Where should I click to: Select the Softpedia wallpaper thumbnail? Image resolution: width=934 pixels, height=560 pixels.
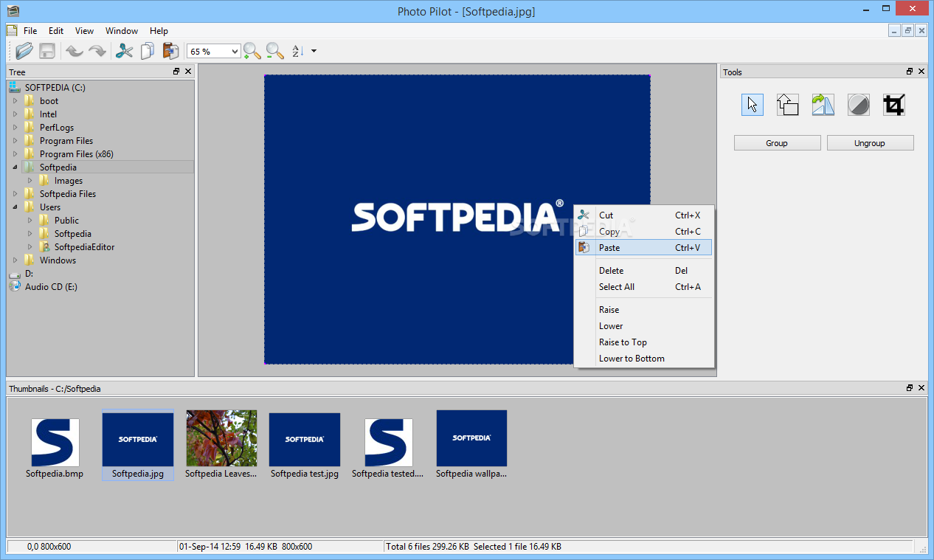click(471, 445)
